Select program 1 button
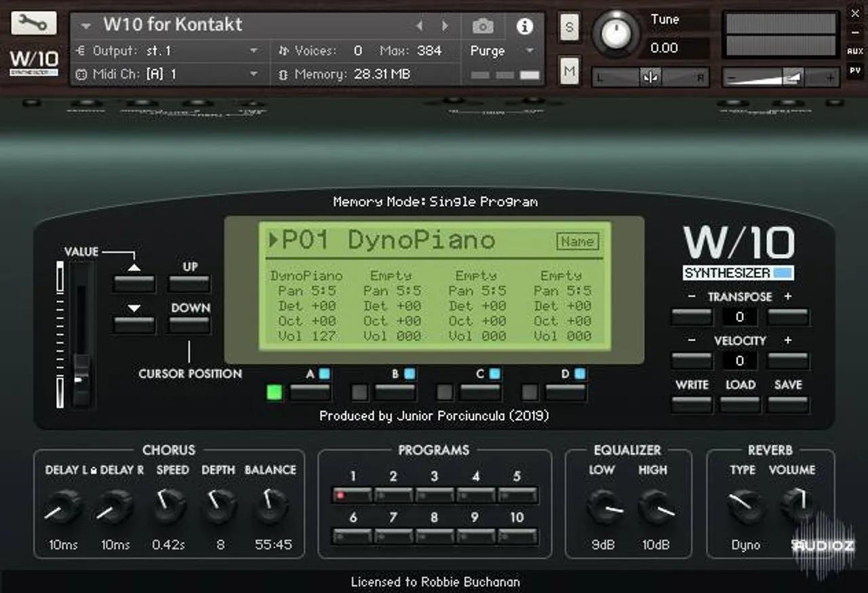 pyautogui.click(x=353, y=495)
